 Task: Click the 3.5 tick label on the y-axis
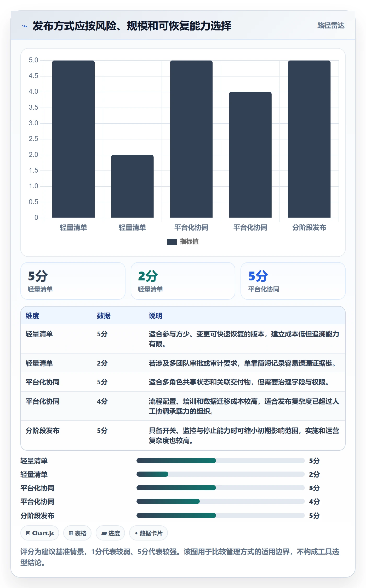point(33,107)
